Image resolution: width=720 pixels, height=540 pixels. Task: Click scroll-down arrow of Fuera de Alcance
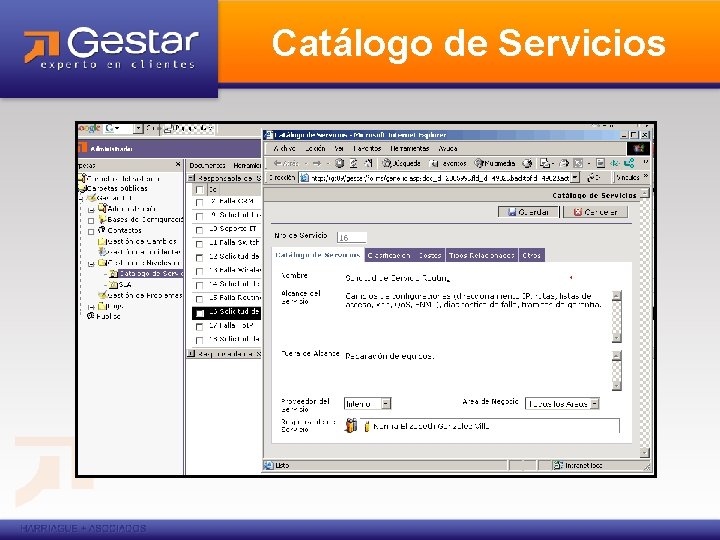(617, 386)
